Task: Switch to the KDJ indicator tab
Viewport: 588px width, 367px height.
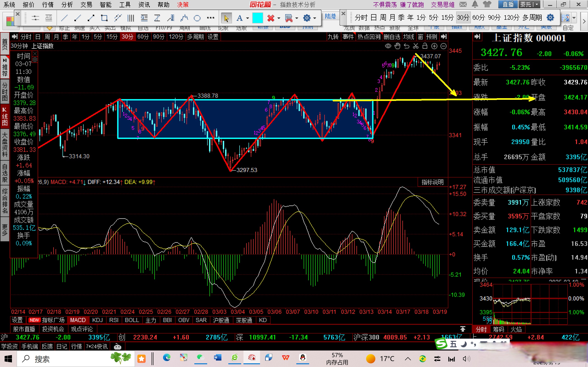Action: (x=97, y=320)
